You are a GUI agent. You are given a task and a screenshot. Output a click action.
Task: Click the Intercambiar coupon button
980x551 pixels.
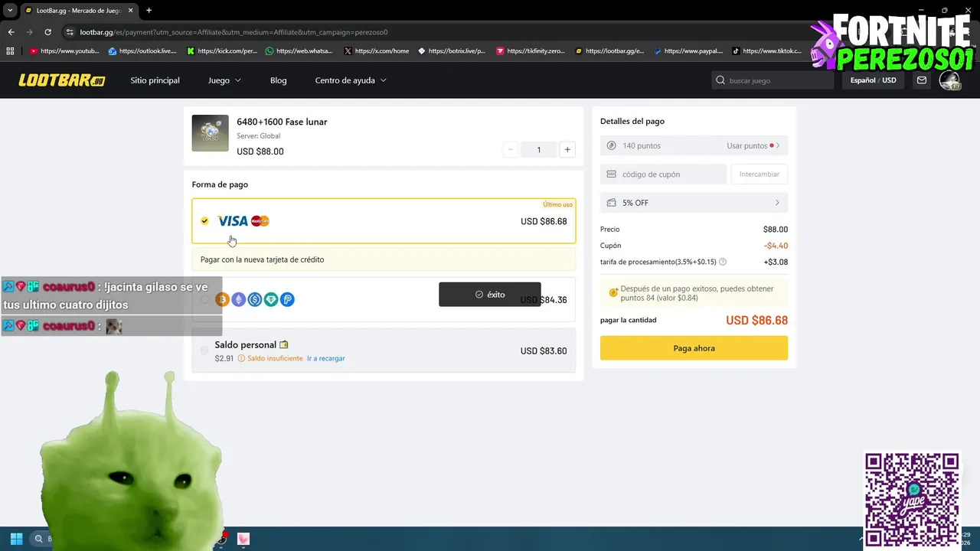point(759,174)
